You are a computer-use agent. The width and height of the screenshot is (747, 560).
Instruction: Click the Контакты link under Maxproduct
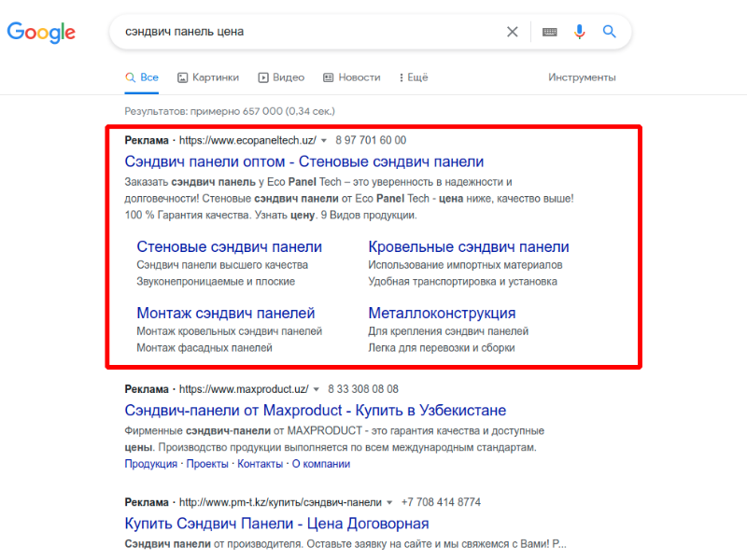pos(261,464)
